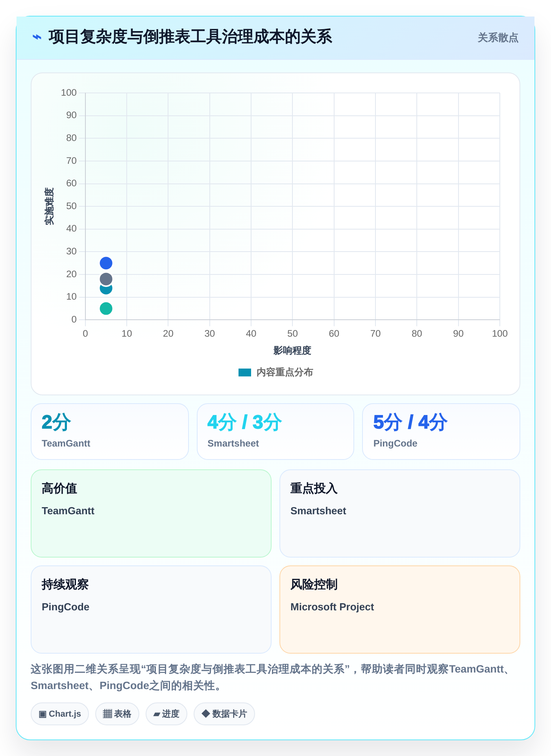Click the 内容重点分布 legend label

point(285,372)
